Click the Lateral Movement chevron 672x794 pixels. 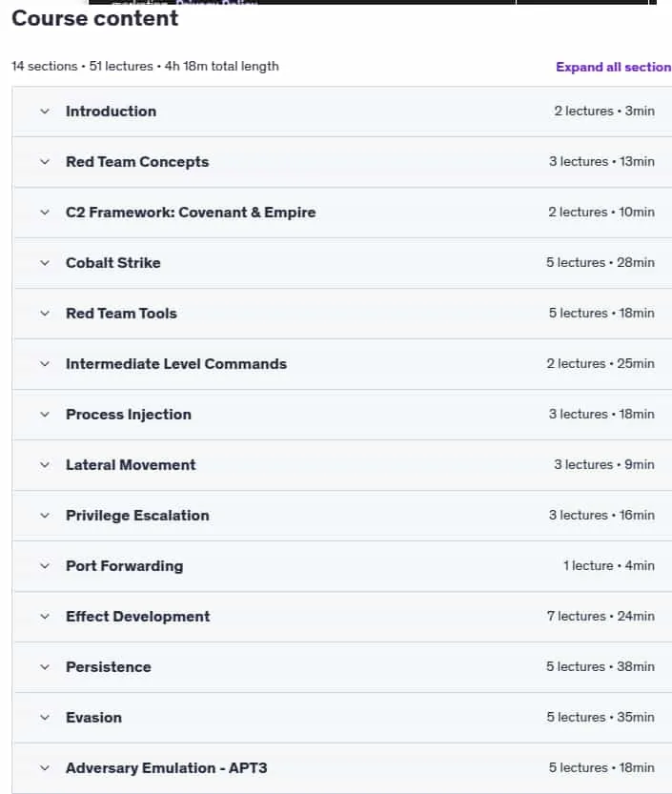(45, 465)
